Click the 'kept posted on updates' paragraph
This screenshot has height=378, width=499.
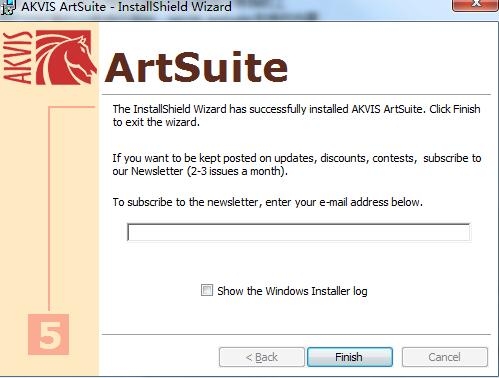297,164
